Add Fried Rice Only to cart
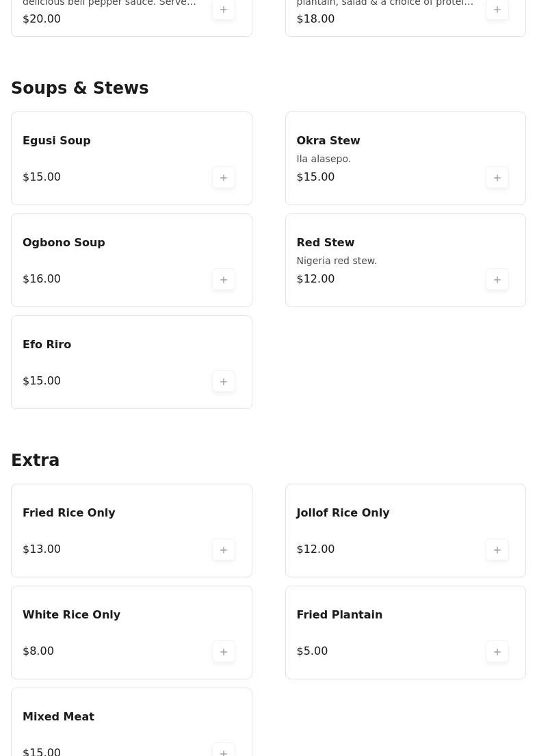537x756 pixels. (224, 550)
